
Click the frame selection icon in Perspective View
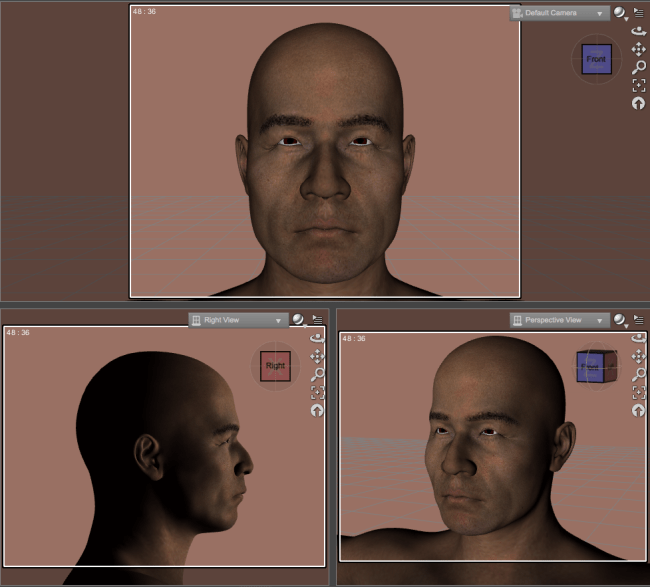click(x=639, y=392)
